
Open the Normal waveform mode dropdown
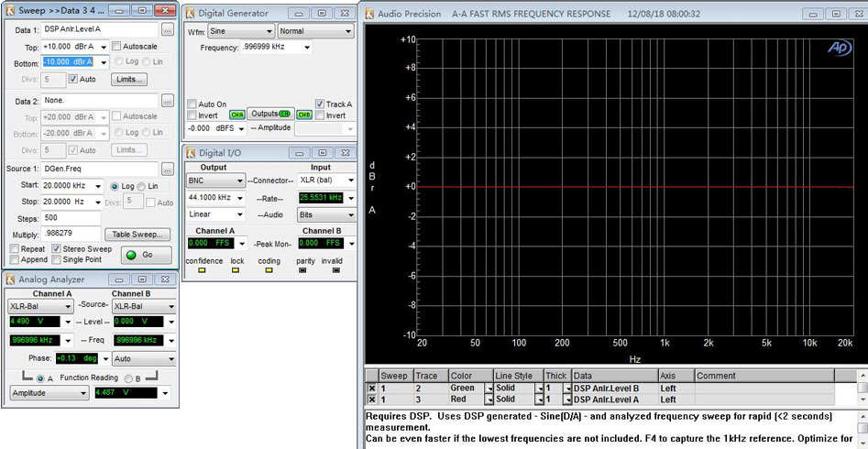tap(316, 31)
